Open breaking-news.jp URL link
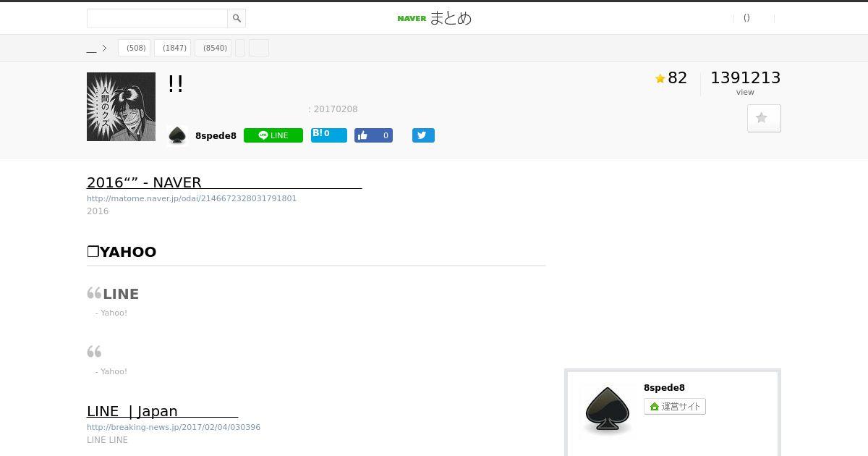 pos(174,427)
